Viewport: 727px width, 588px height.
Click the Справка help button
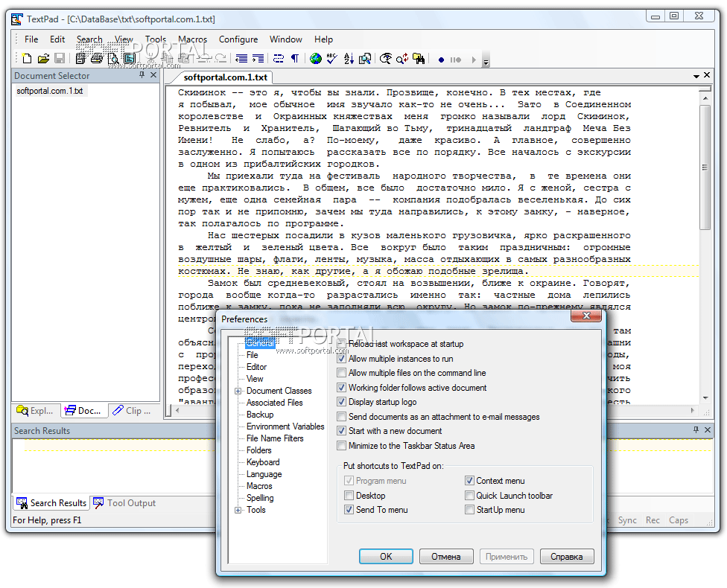coord(567,557)
